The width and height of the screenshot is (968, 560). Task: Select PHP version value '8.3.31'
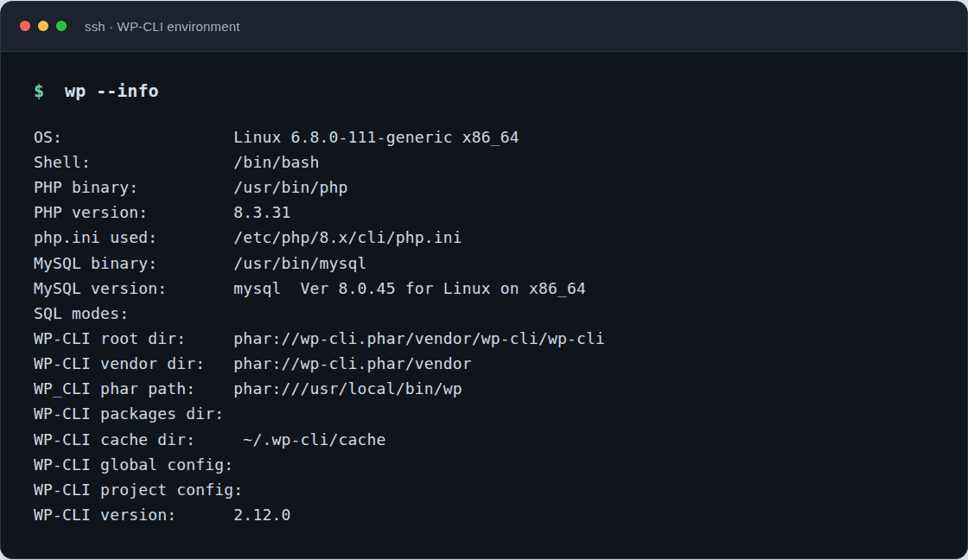coord(262,213)
